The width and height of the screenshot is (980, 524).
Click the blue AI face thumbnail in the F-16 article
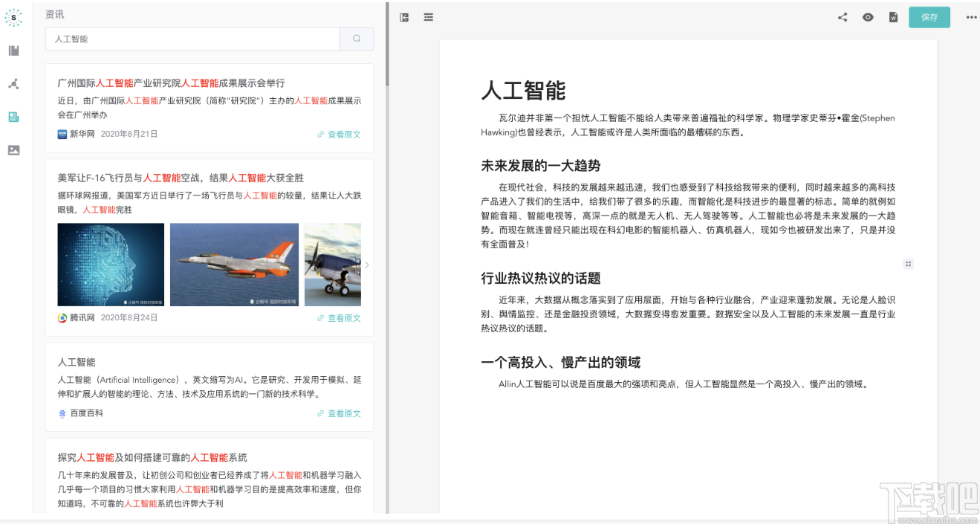pyautogui.click(x=110, y=265)
